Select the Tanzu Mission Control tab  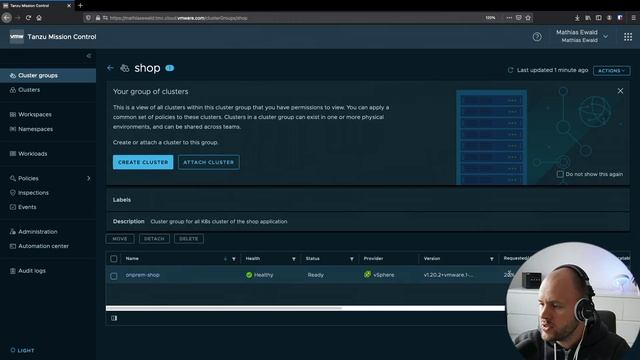37,6
